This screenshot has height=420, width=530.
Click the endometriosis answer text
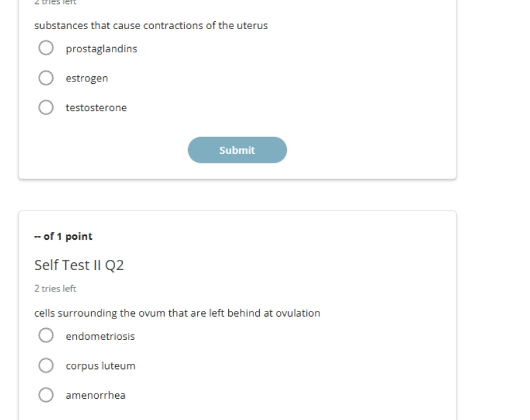[x=100, y=336]
